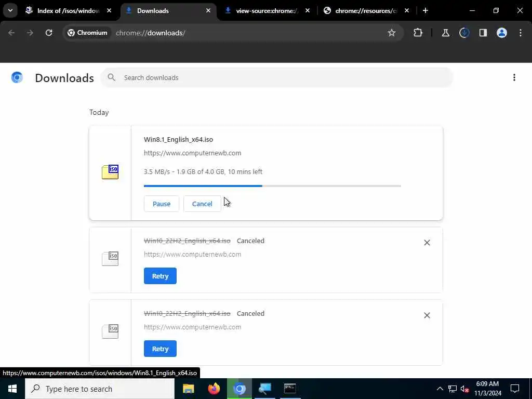Close the Index of /isos/windows tab

[x=109, y=10]
